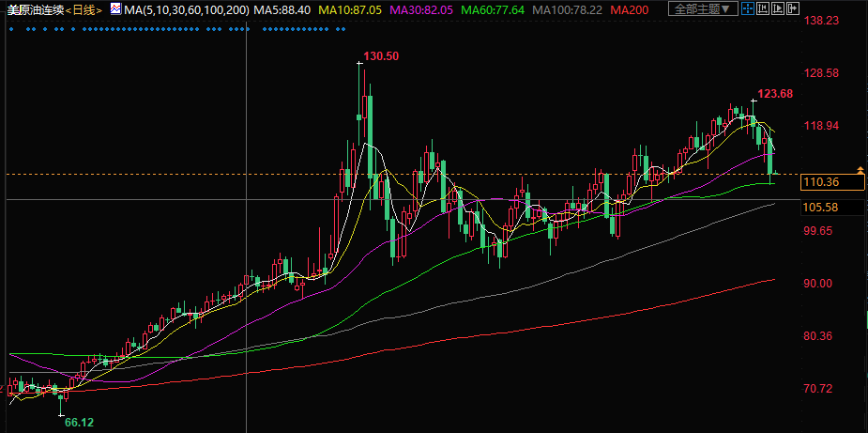
Task: Toggle the magenta MA30:82.05 line label
Action: point(422,9)
